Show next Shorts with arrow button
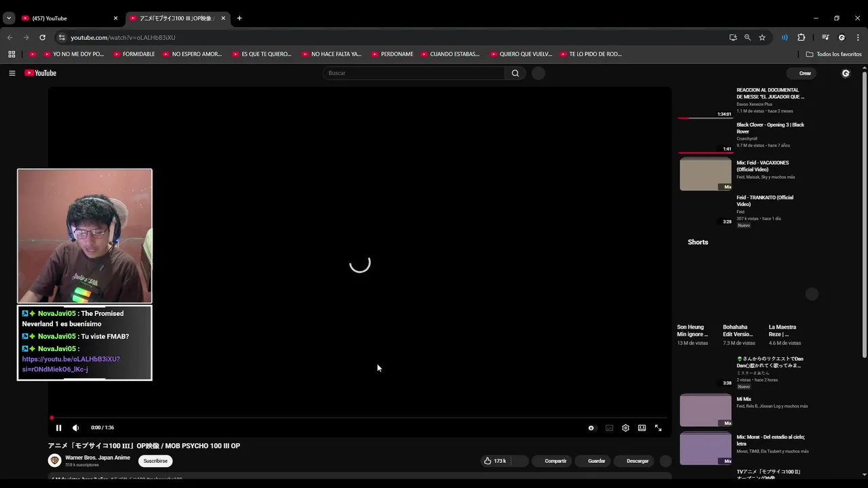 [x=812, y=294]
